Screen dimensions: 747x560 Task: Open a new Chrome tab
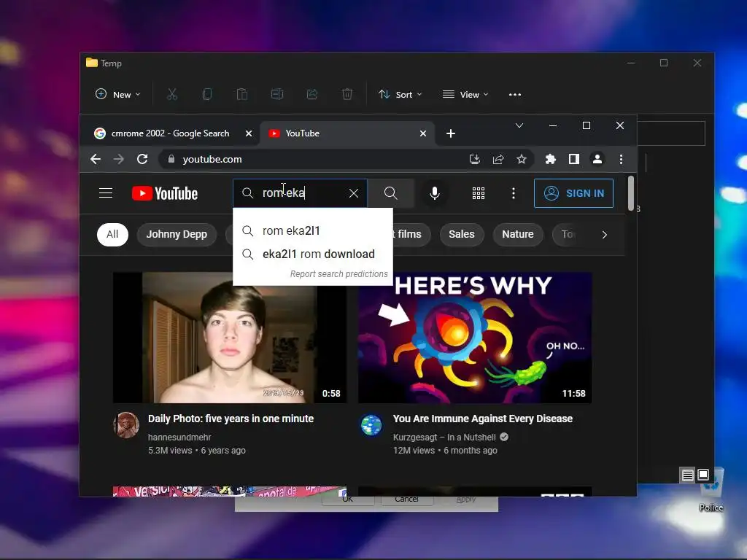coord(451,133)
